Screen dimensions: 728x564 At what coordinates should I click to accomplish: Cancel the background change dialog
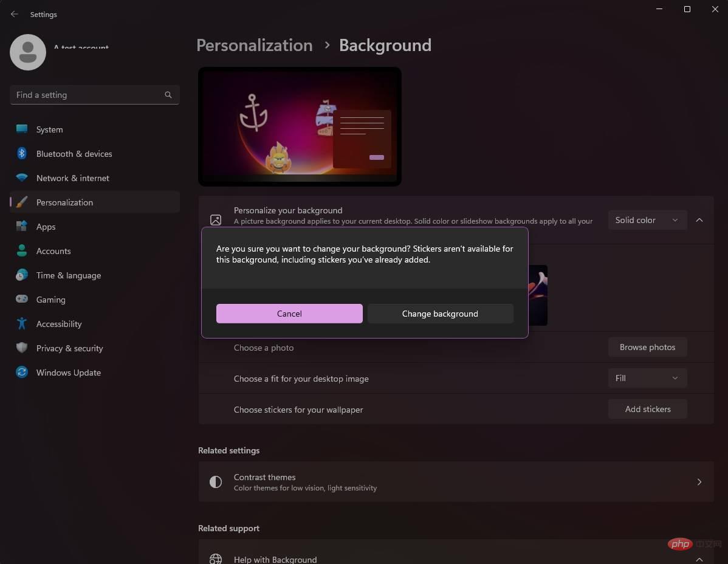pyautogui.click(x=289, y=314)
